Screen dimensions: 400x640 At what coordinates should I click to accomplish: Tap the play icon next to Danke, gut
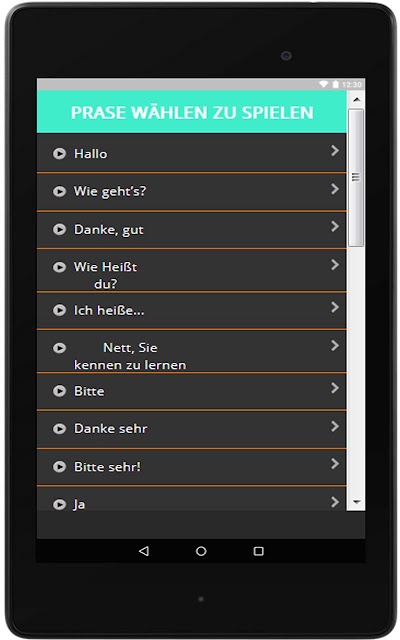click(x=60, y=229)
